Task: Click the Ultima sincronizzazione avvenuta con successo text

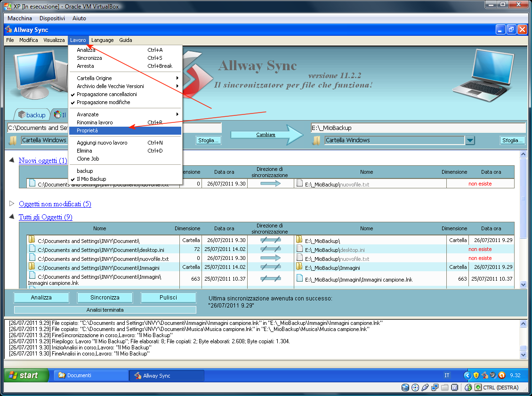Action: click(x=270, y=299)
